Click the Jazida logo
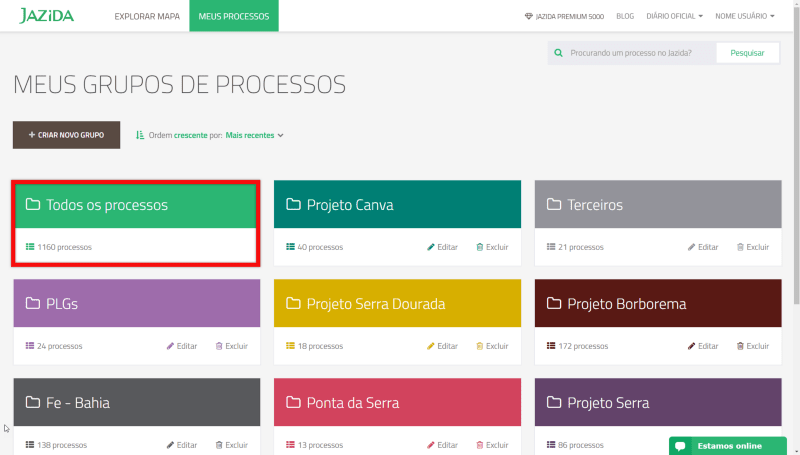 point(46,16)
